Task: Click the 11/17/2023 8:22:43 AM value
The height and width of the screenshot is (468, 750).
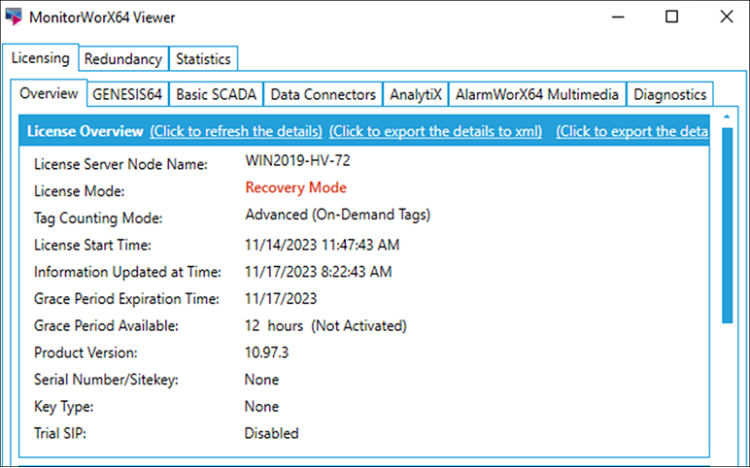Action: pos(318,272)
